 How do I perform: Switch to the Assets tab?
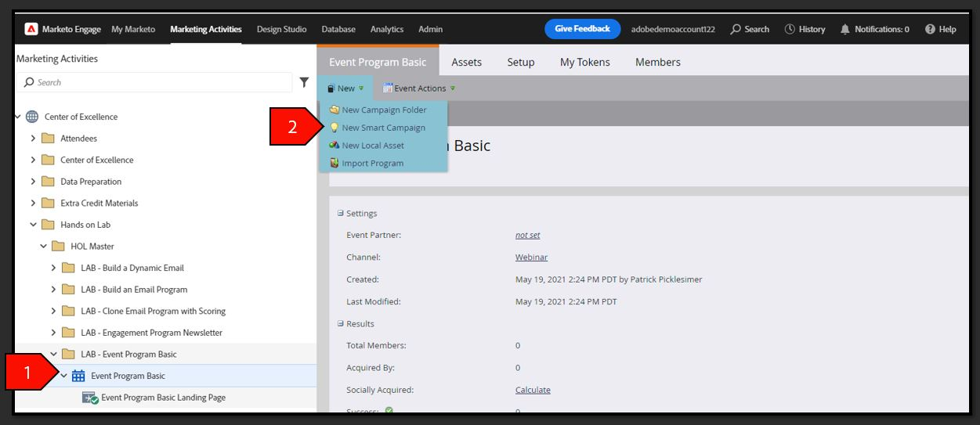tap(467, 62)
